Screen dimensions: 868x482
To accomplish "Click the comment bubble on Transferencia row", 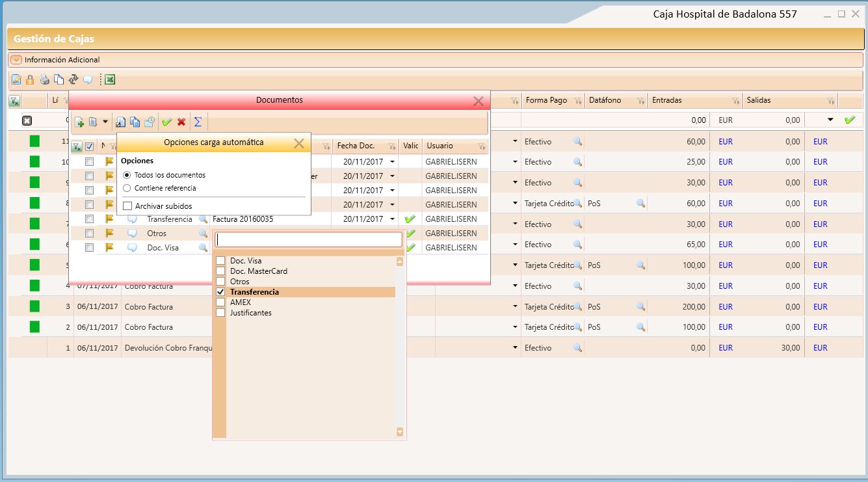I will [132, 219].
